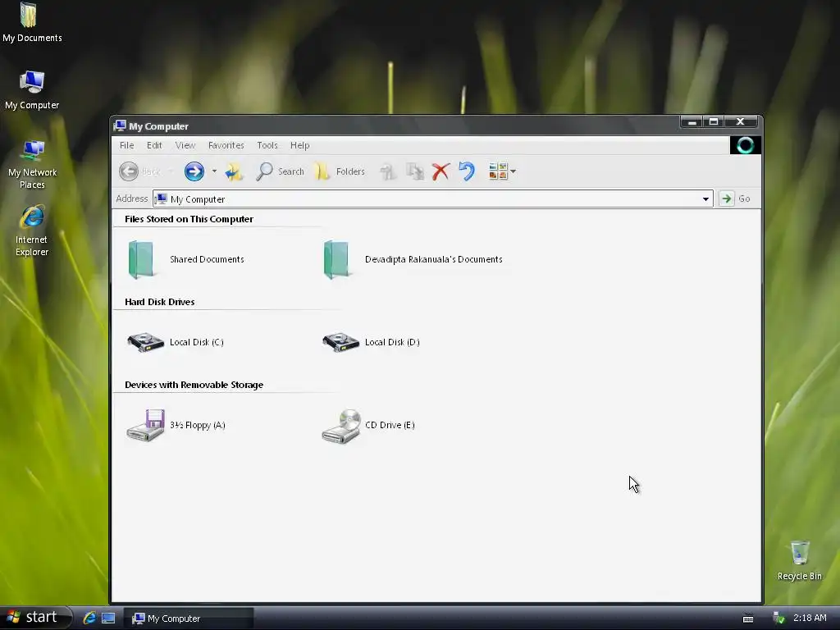Minimize the My Computer window

pos(692,122)
